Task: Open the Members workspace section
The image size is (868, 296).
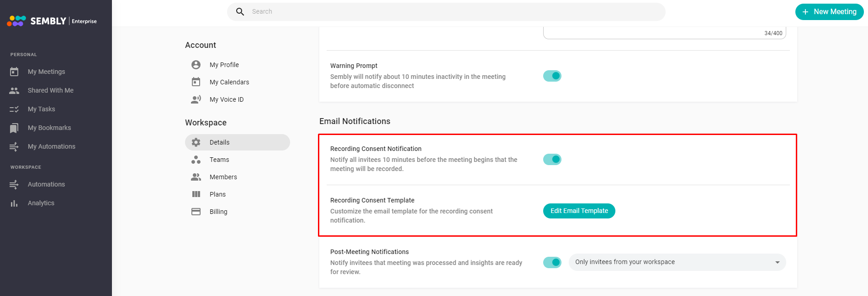Action: (x=223, y=177)
